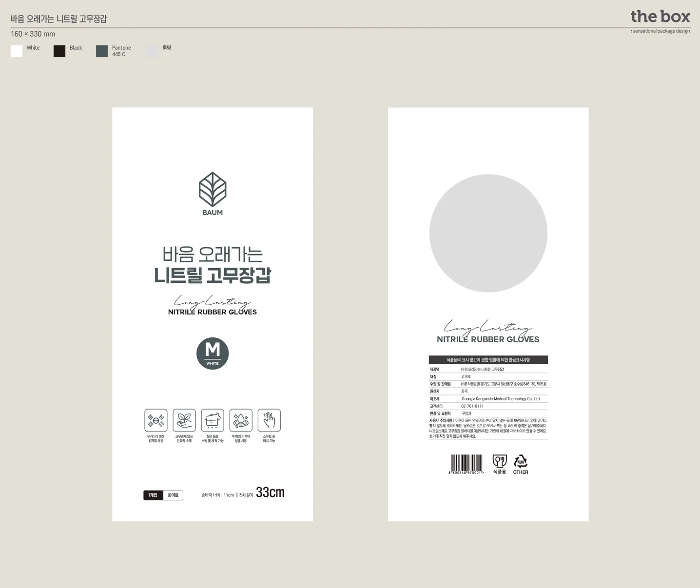This screenshot has width=700, height=588.
Task: Click the boiling pot sterilization icon
Action: pyautogui.click(x=213, y=420)
